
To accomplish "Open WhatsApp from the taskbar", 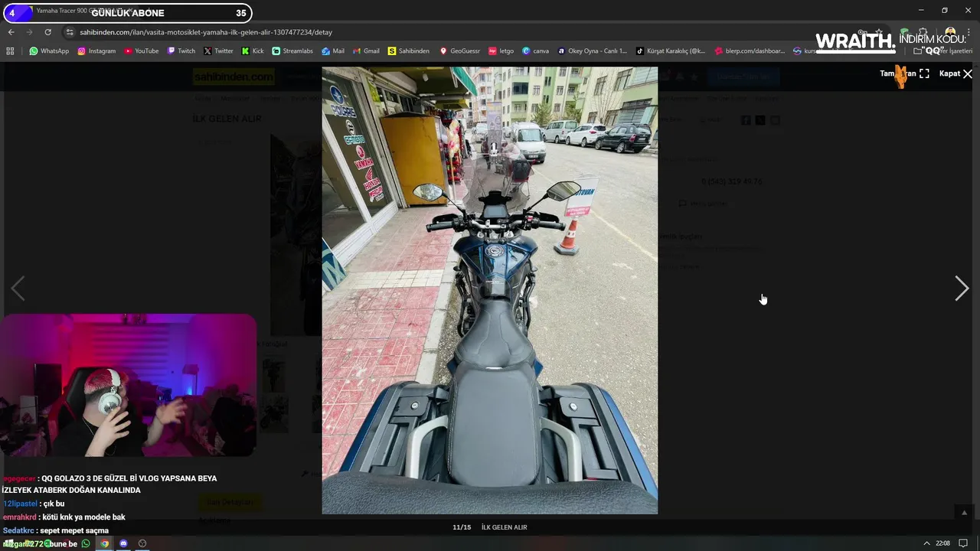I will click(86, 543).
